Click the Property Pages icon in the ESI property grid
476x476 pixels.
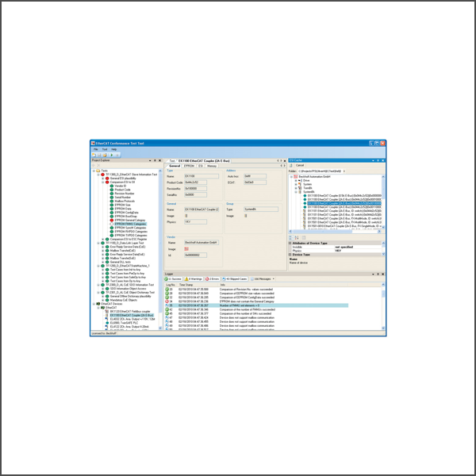point(304,238)
